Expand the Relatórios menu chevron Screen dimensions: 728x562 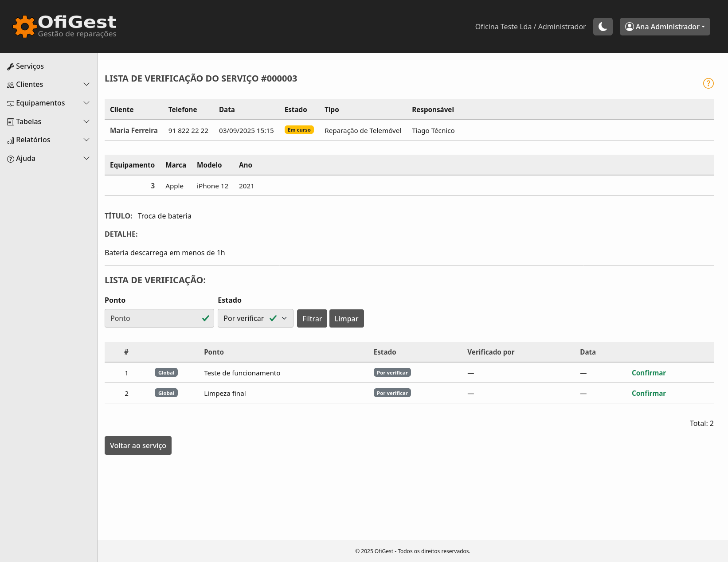[x=86, y=140]
